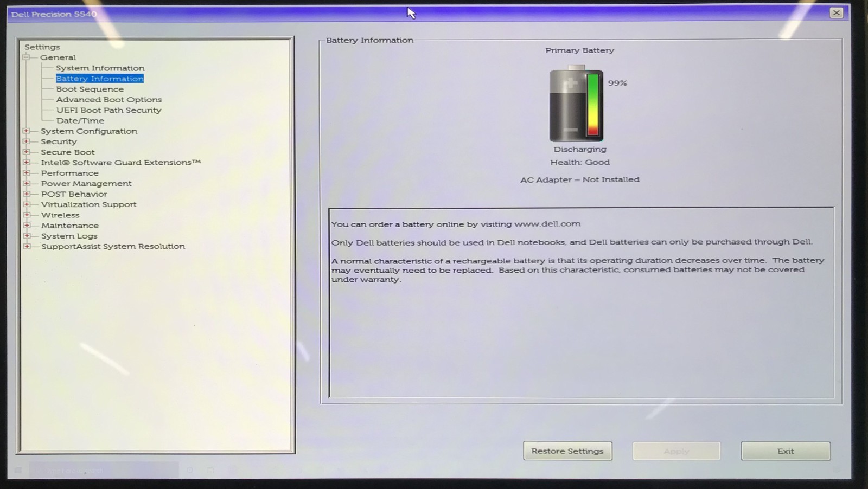Select the Battery Information entry
868x489 pixels.
(x=100, y=79)
